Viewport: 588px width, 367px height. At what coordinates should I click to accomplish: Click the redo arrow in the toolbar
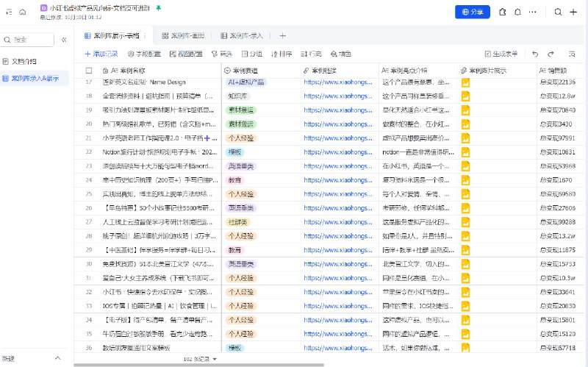(551, 54)
